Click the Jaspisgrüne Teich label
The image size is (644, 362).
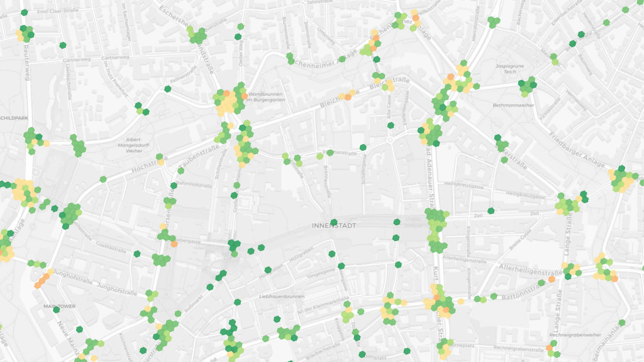510,69
